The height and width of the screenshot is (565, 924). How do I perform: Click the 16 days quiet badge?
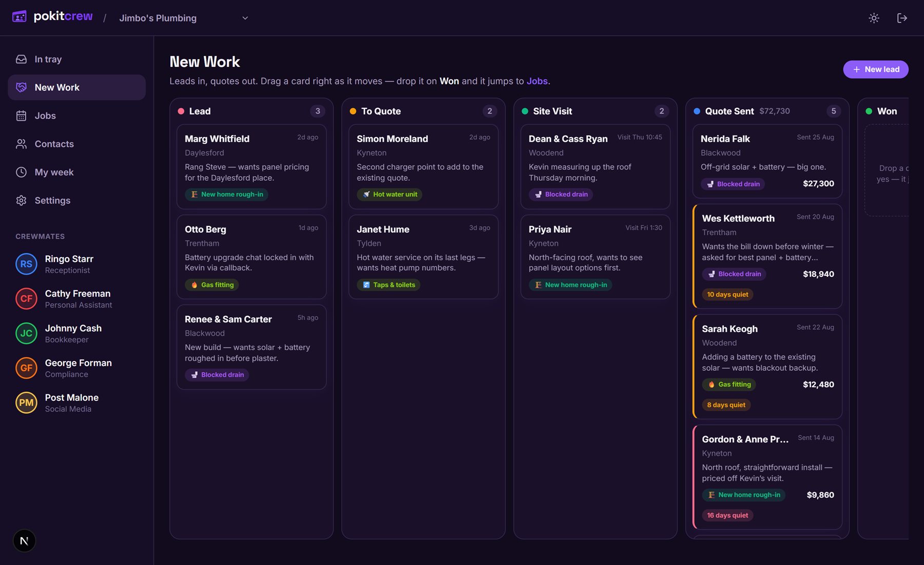(727, 515)
